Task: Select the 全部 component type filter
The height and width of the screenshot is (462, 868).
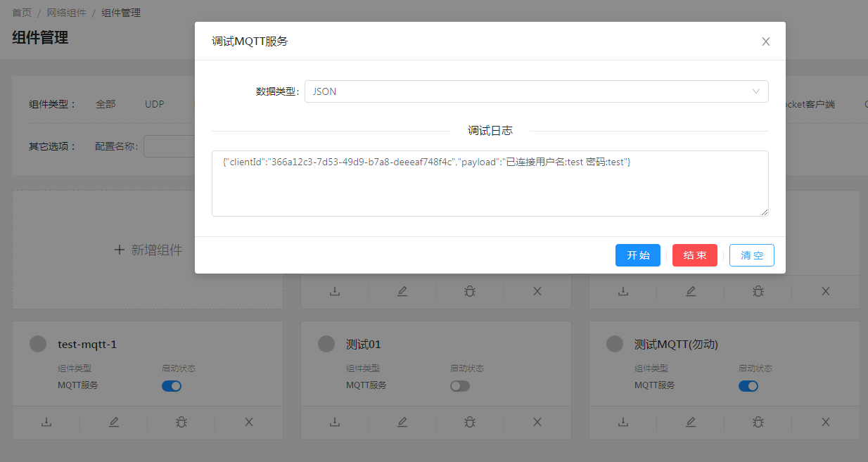Action: [106, 104]
